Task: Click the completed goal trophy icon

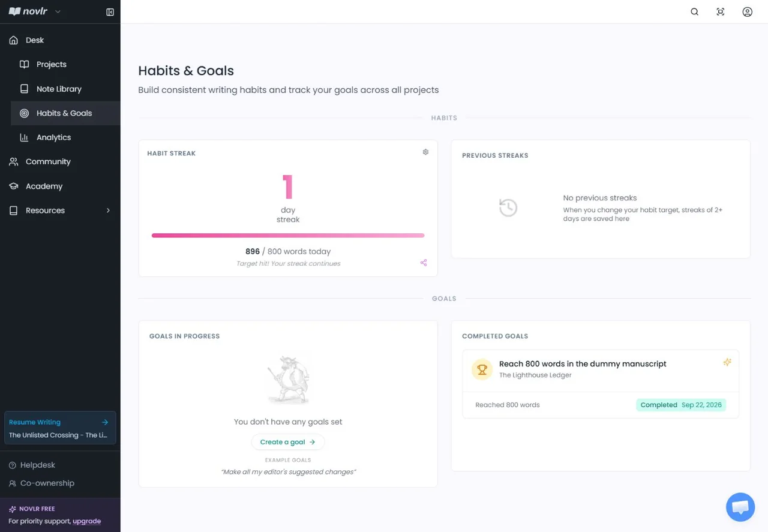Action: point(482,369)
